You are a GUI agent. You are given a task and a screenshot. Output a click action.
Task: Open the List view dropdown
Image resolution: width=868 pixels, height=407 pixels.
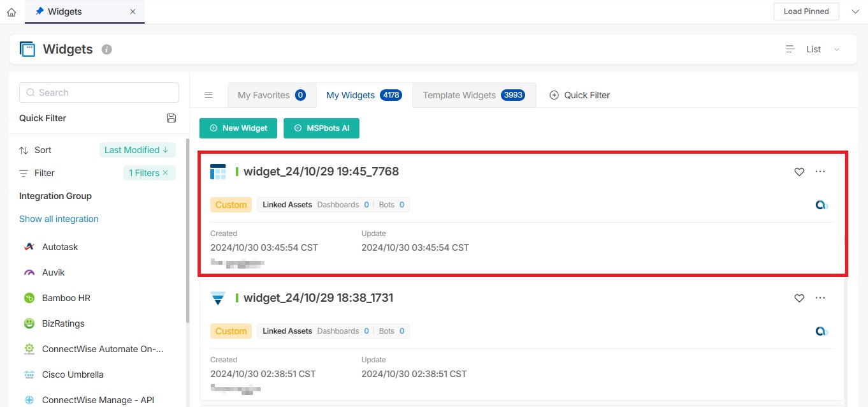pyautogui.click(x=813, y=49)
